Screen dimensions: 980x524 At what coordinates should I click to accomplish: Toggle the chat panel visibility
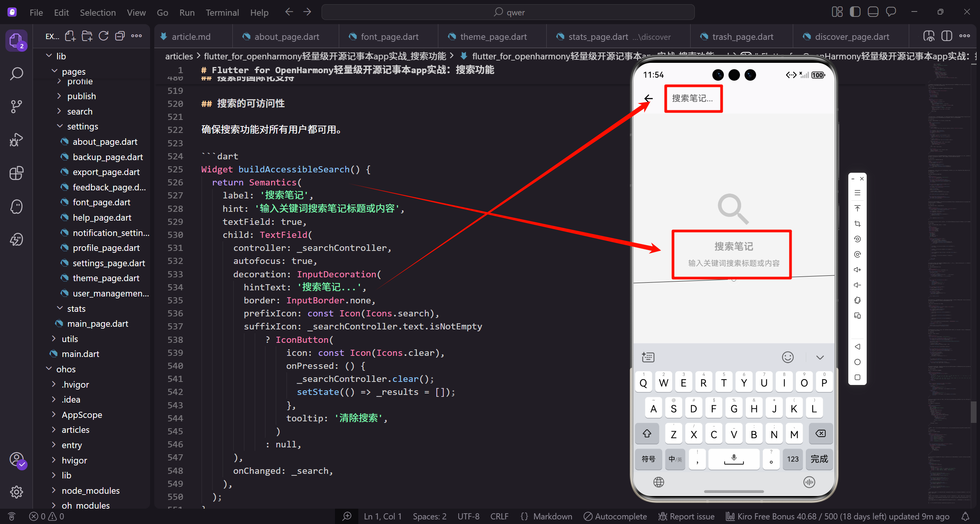click(x=891, y=12)
